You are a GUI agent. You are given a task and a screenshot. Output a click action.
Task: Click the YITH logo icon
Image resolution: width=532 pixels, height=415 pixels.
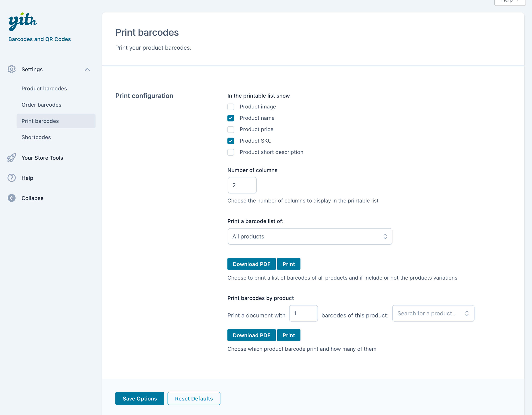point(22,22)
